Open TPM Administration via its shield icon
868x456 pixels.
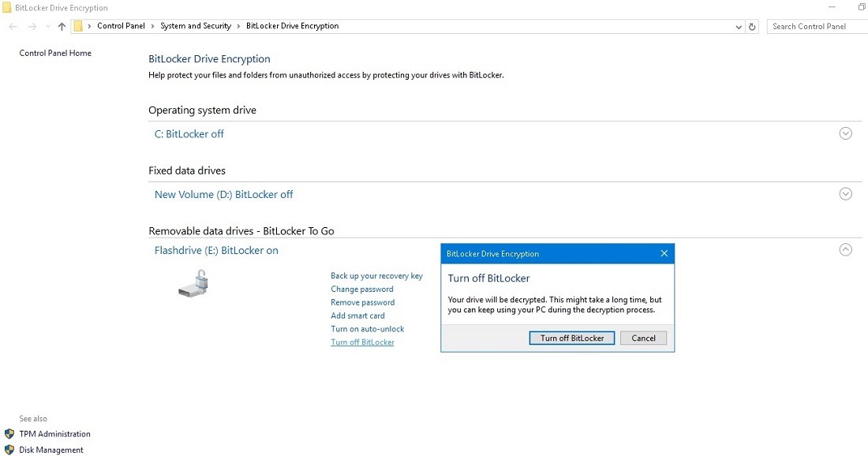tap(8, 433)
